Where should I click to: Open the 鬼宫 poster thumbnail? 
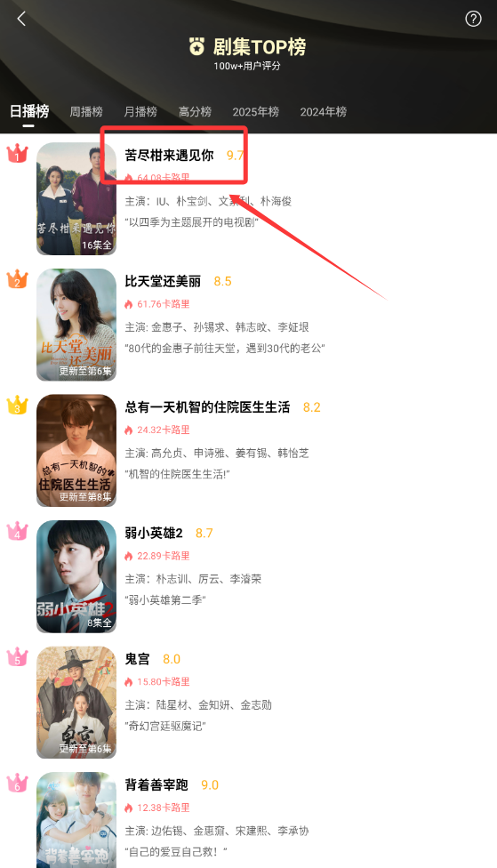tap(76, 703)
